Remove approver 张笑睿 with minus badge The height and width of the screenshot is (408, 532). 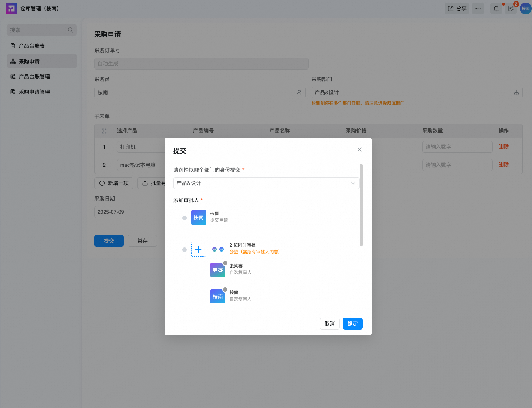point(225,263)
